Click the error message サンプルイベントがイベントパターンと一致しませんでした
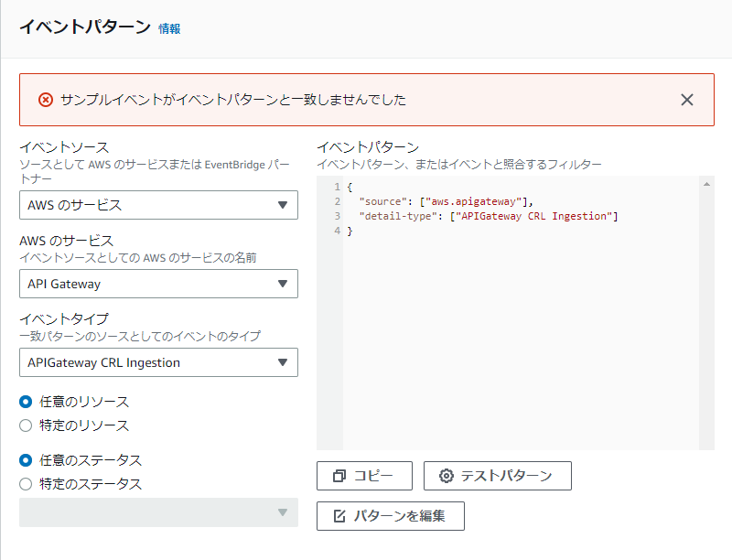 coord(233,100)
